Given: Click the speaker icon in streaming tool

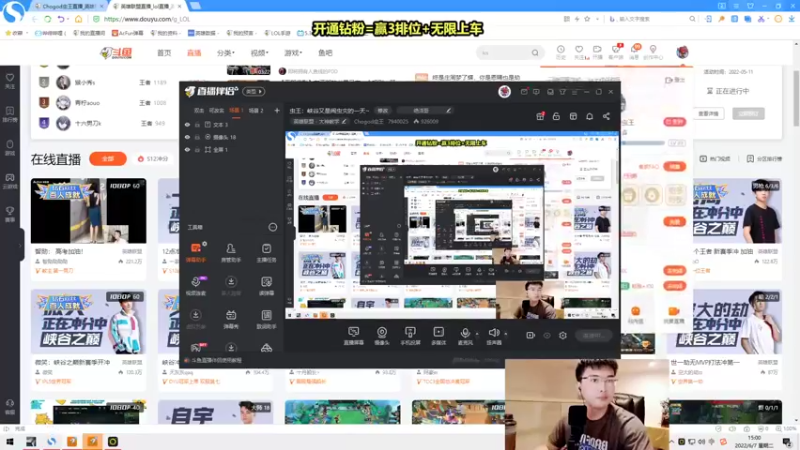Looking at the screenshot, I should point(493,333).
